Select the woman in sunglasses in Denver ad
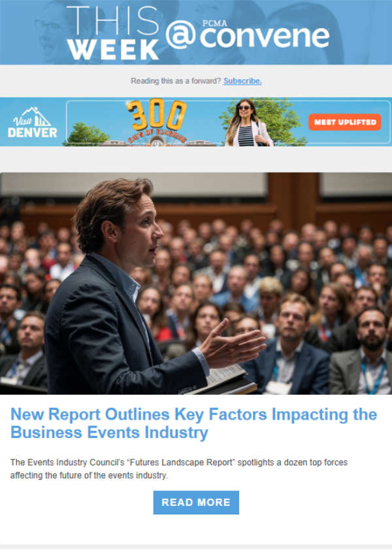The width and height of the screenshot is (392, 555). (x=248, y=123)
